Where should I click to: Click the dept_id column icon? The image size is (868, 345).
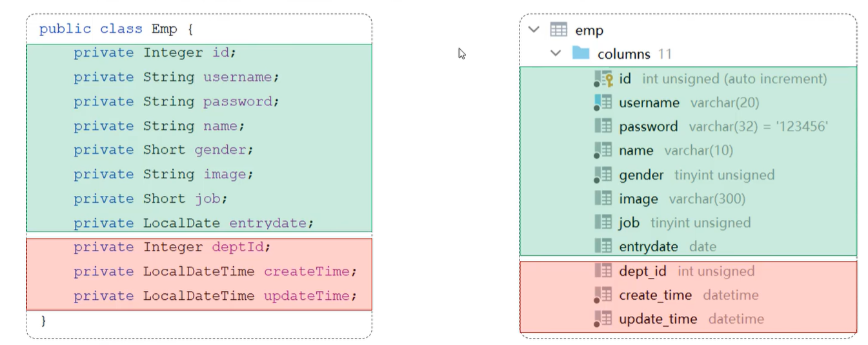(603, 271)
